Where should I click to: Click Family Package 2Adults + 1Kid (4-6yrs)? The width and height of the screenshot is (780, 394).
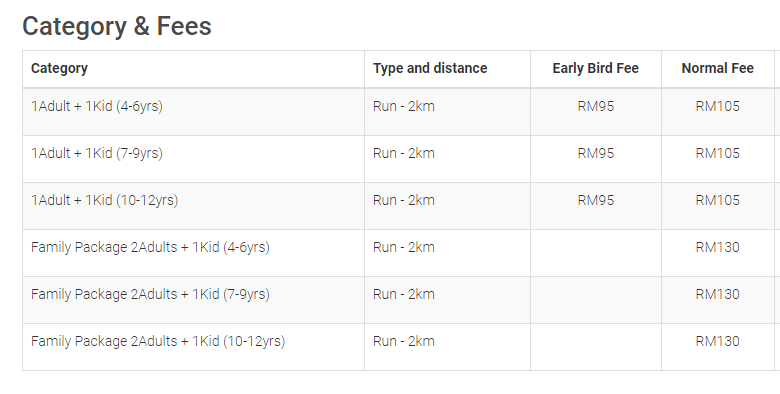click(x=150, y=247)
